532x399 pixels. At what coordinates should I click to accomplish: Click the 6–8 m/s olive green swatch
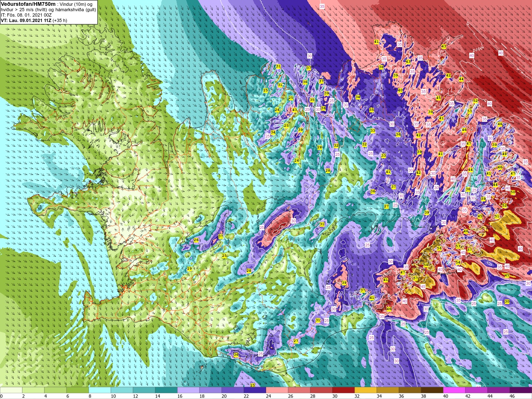coord(78,390)
